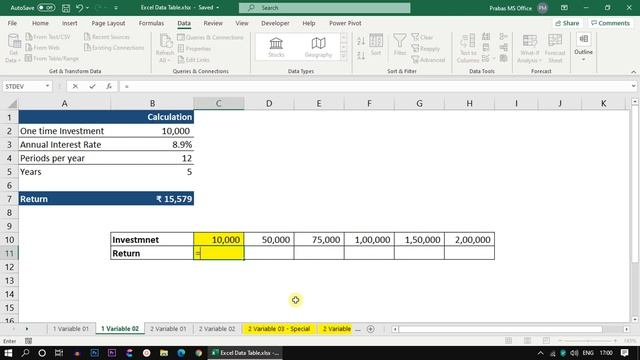Open Ribbon Display Options
The image size is (640, 360).
coord(564,8)
